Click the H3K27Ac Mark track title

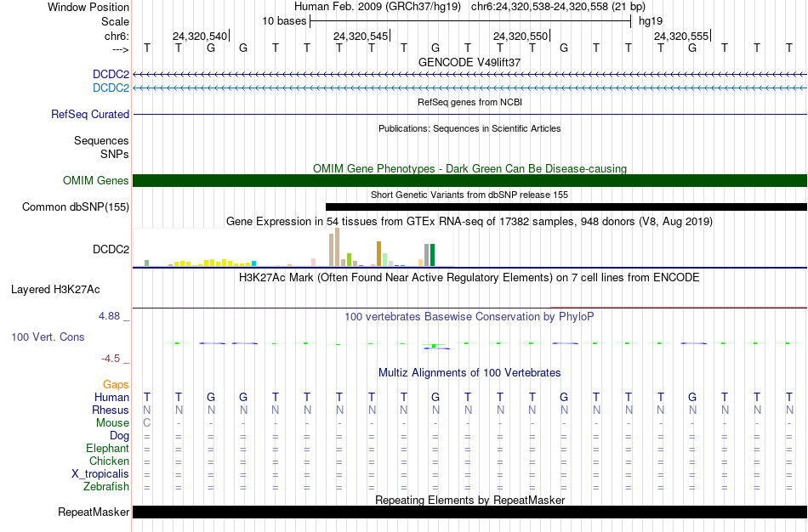click(x=469, y=278)
